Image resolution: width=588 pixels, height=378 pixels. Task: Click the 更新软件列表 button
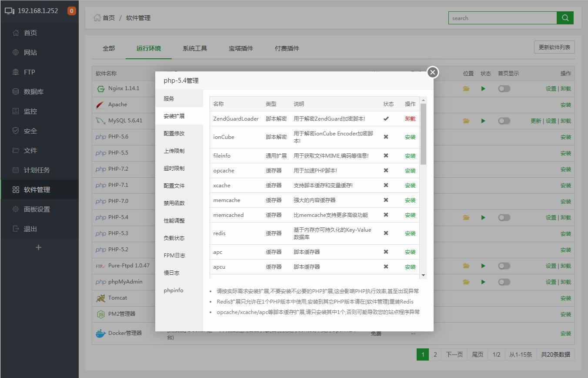(554, 47)
